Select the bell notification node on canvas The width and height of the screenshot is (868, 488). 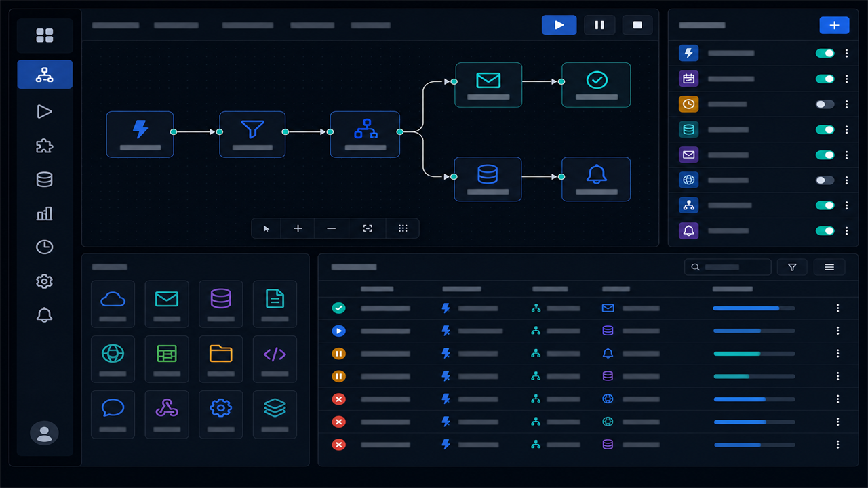tap(596, 179)
